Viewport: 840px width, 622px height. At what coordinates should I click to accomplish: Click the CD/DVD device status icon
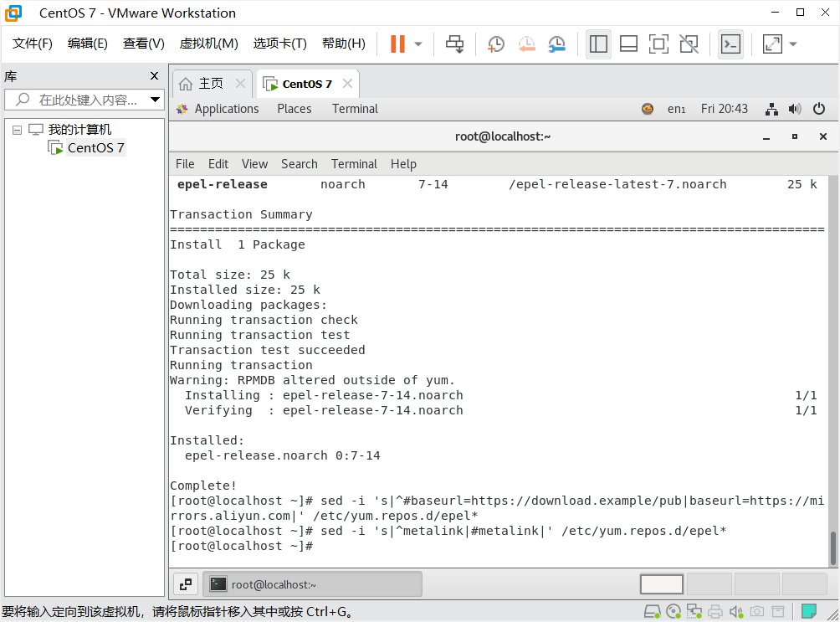[x=674, y=611]
